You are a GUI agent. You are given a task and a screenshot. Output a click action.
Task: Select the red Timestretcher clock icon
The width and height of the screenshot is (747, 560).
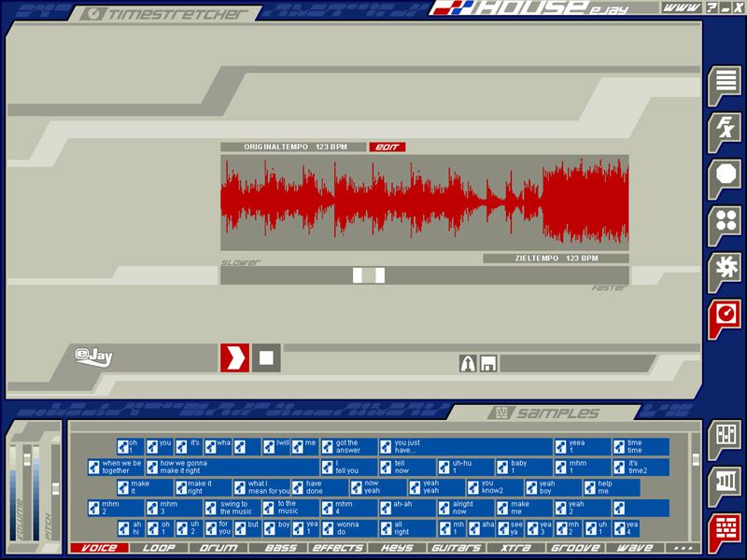[x=725, y=315]
